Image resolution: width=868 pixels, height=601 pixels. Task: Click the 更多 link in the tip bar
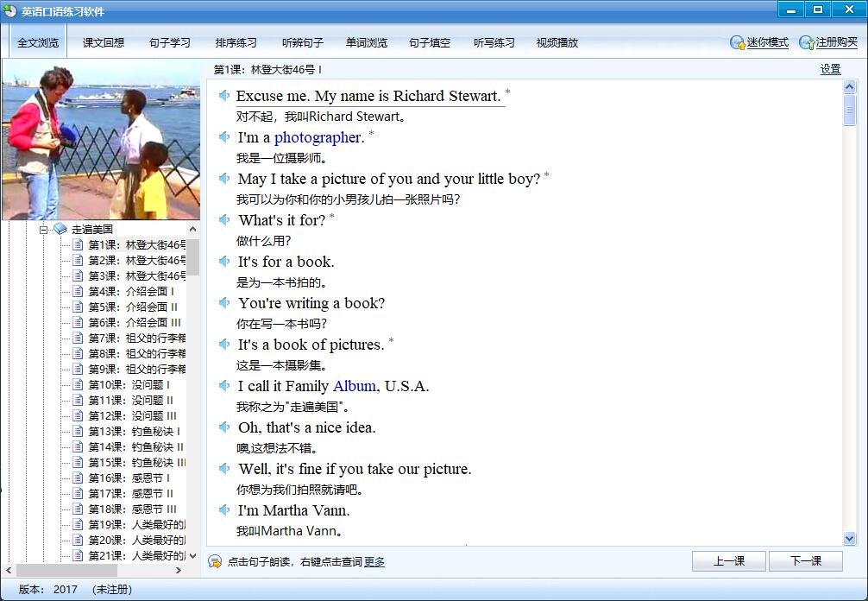pos(374,562)
